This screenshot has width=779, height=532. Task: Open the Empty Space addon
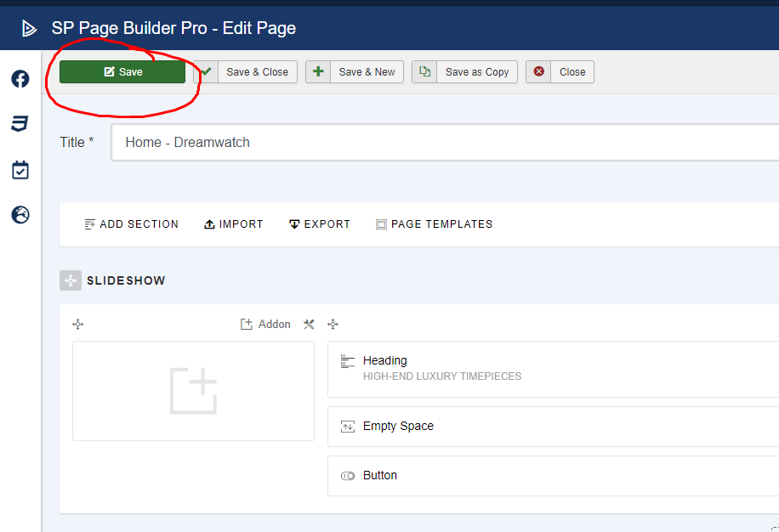click(553, 427)
